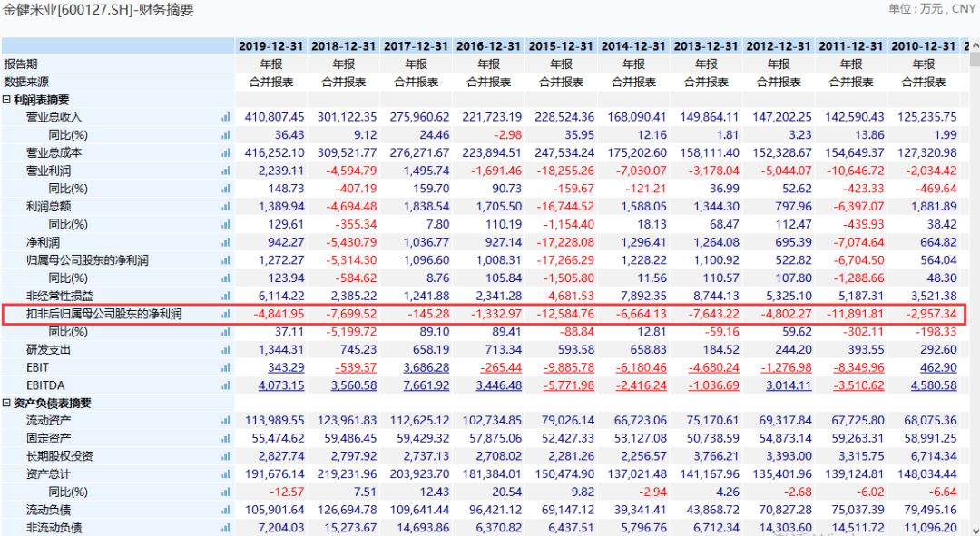The image size is (980, 536).
Task: Select cell 113,989.55 in 流动资产 row
Action: [274, 421]
